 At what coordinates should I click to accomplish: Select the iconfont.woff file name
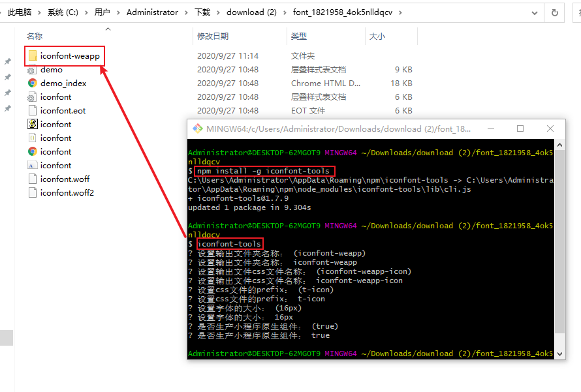pos(65,179)
